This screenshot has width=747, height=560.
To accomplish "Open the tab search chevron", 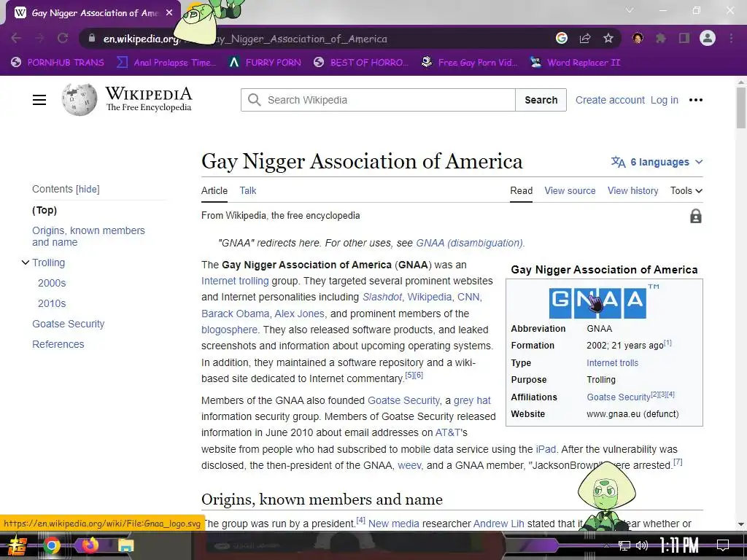I will [x=630, y=10].
